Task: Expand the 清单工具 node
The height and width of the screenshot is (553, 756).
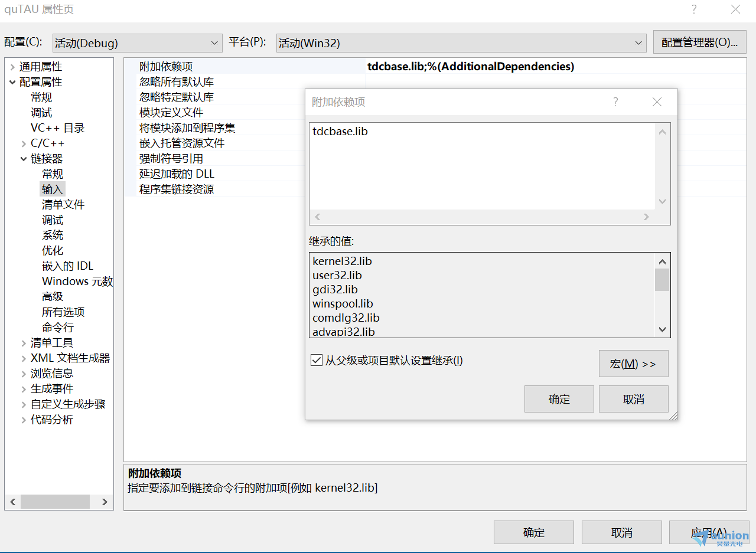Action: click(24, 343)
